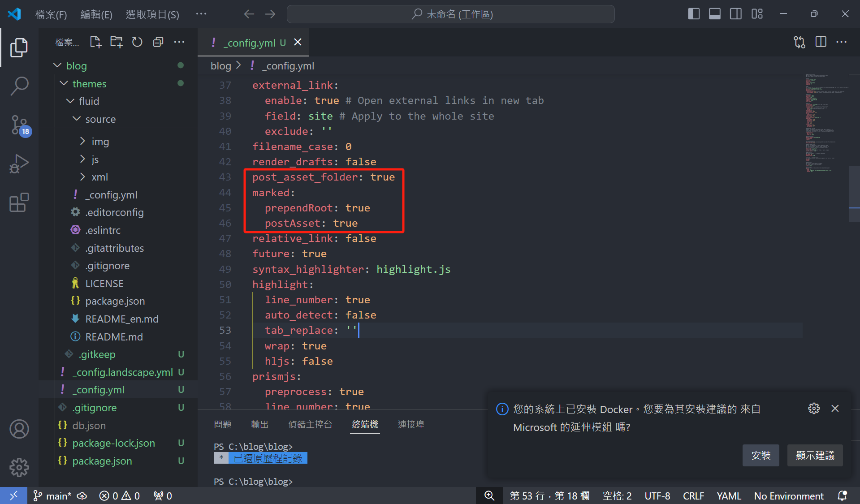Open explorer more actions ellipsis
Screen dimensions: 860x504
[x=179, y=42]
